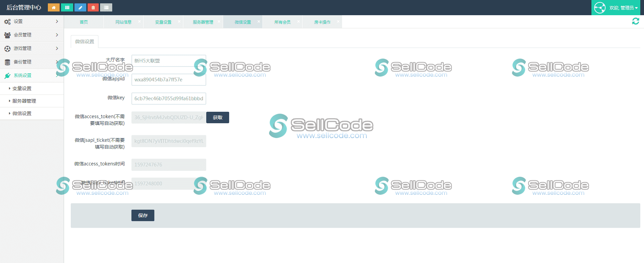The image size is (644, 263).
Task: Click the orange home icon button
Action: pyautogui.click(x=54, y=7)
